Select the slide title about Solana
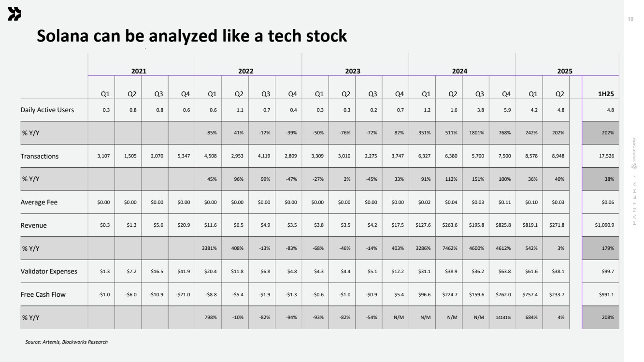The image size is (644, 362). (x=192, y=36)
